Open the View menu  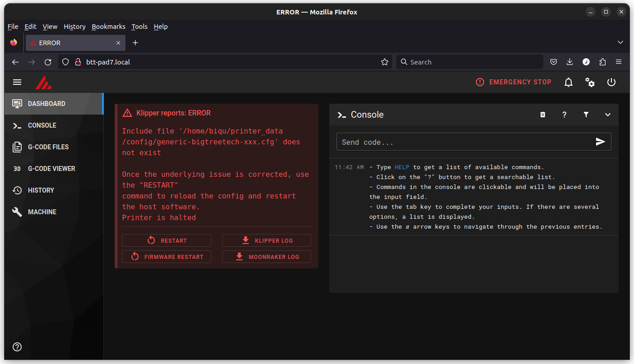click(x=50, y=27)
